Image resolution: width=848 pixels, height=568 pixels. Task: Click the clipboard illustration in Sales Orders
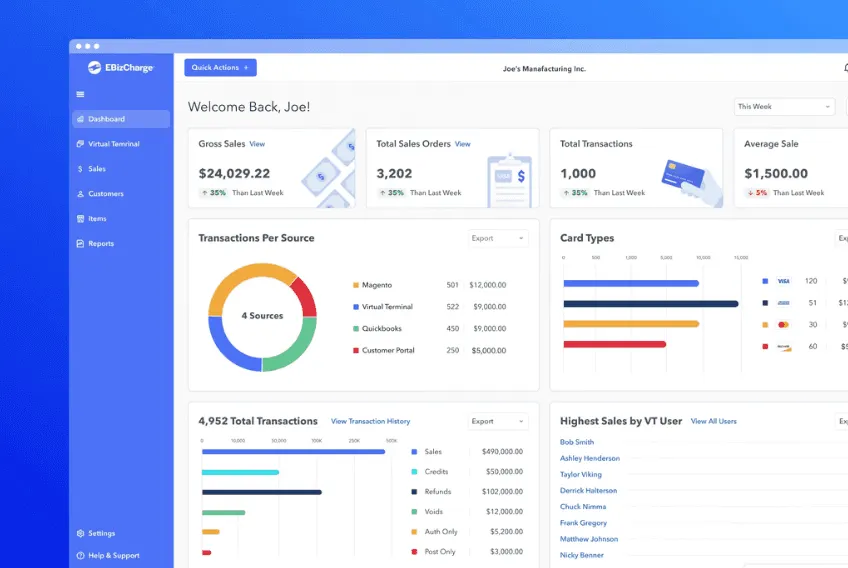pyautogui.click(x=509, y=181)
